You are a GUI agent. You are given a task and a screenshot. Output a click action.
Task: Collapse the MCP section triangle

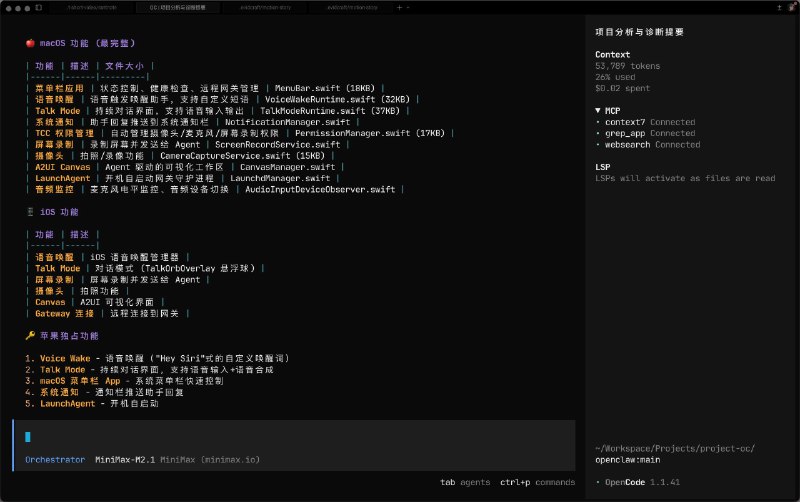pos(597,110)
